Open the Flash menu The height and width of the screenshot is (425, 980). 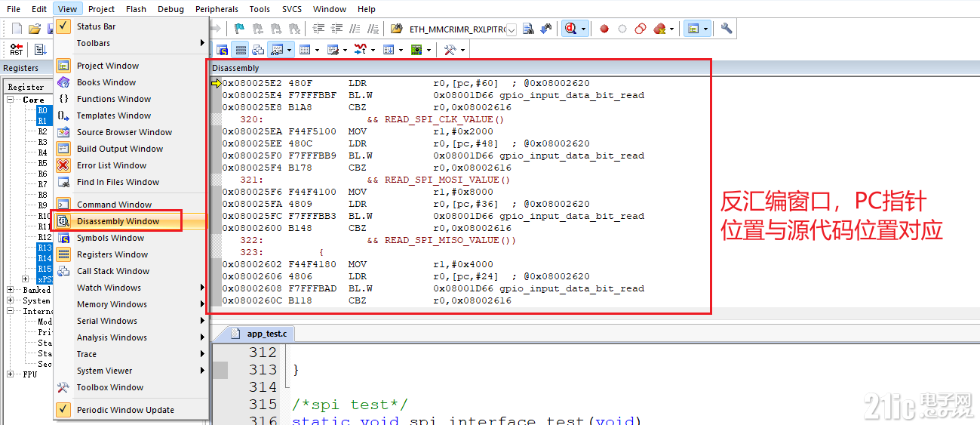[x=137, y=9]
